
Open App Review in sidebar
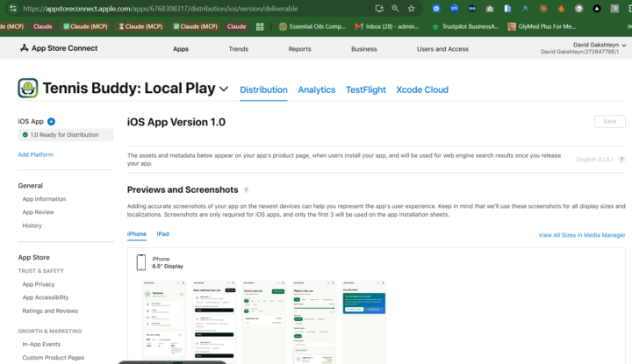pos(38,212)
